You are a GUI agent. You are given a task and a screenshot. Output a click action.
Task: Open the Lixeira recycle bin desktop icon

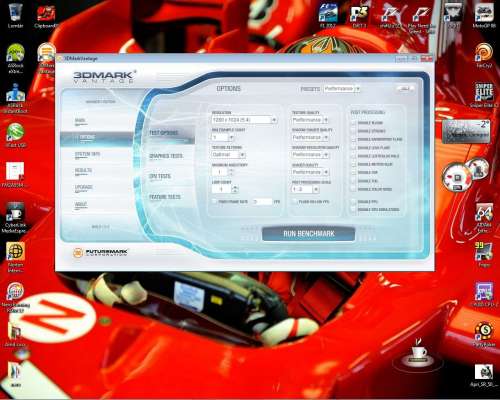(15, 15)
